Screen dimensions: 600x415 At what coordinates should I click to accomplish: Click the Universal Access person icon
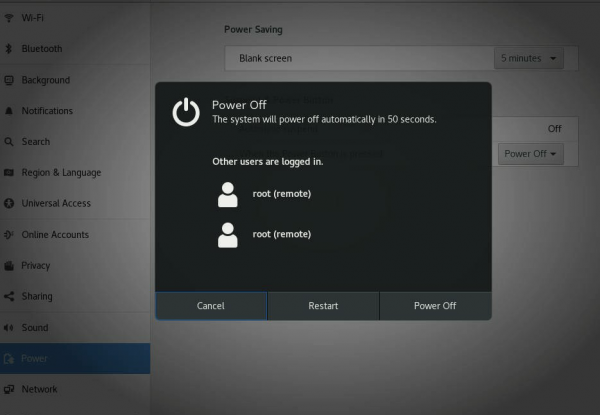click(x=9, y=203)
